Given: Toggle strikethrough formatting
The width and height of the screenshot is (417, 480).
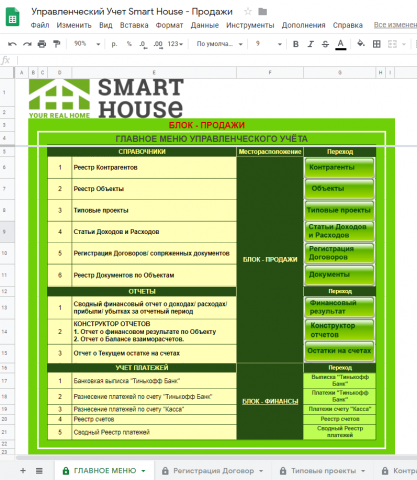Looking at the screenshot, I should click(325, 44).
